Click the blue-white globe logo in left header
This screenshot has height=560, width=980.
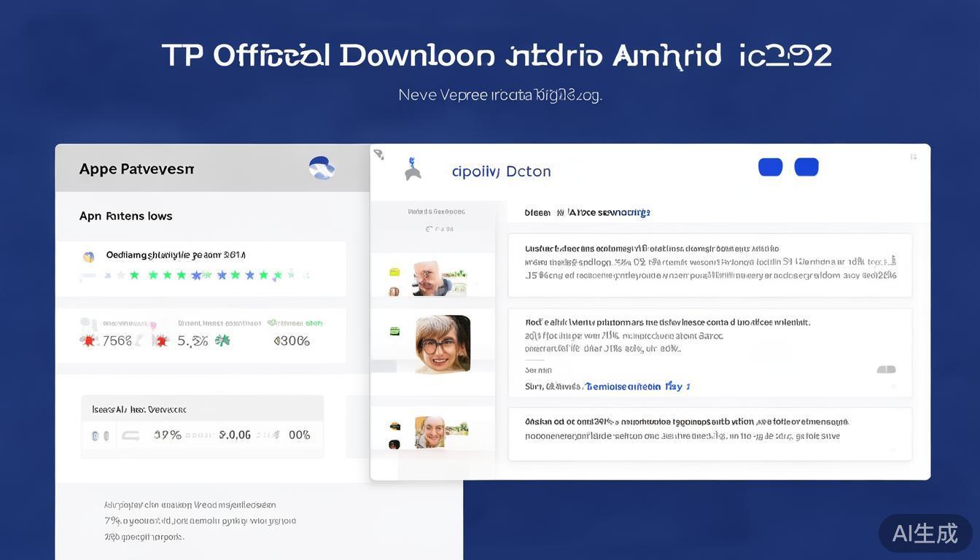322,168
